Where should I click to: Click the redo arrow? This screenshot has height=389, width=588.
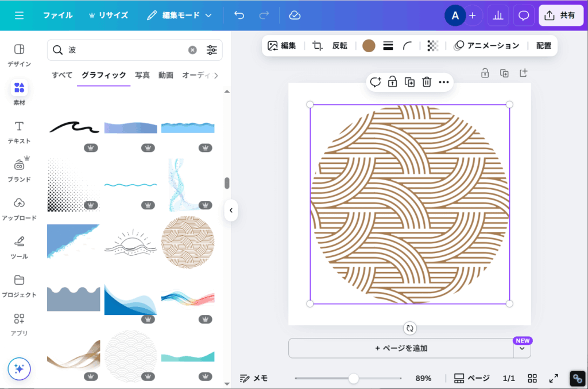[x=264, y=15]
